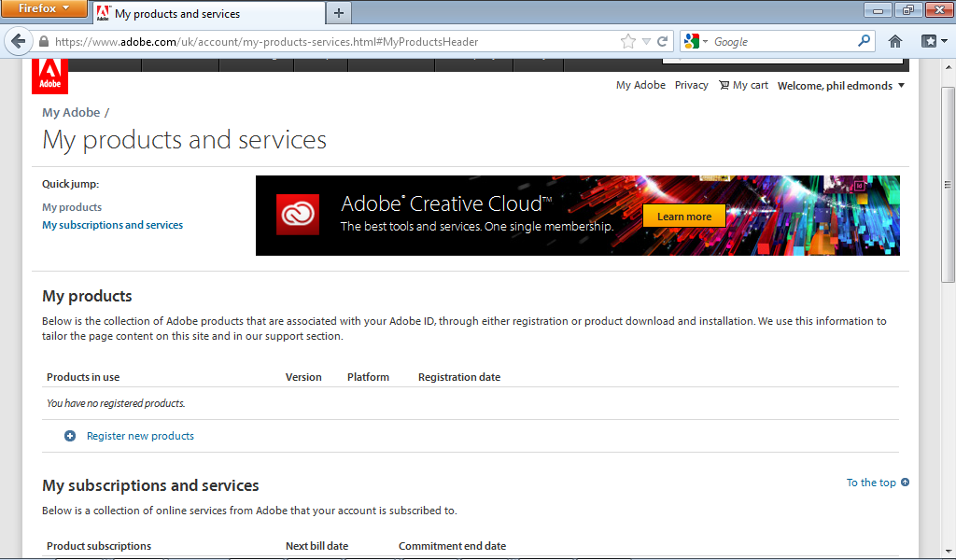This screenshot has width=956, height=560.
Task: Click the Learn more button
Action: point(684,217)
